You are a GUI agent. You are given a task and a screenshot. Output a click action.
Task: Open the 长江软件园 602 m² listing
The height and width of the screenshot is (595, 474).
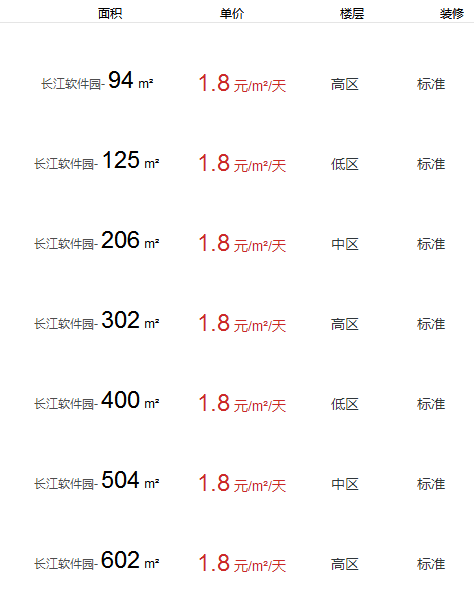click(97, 561)
